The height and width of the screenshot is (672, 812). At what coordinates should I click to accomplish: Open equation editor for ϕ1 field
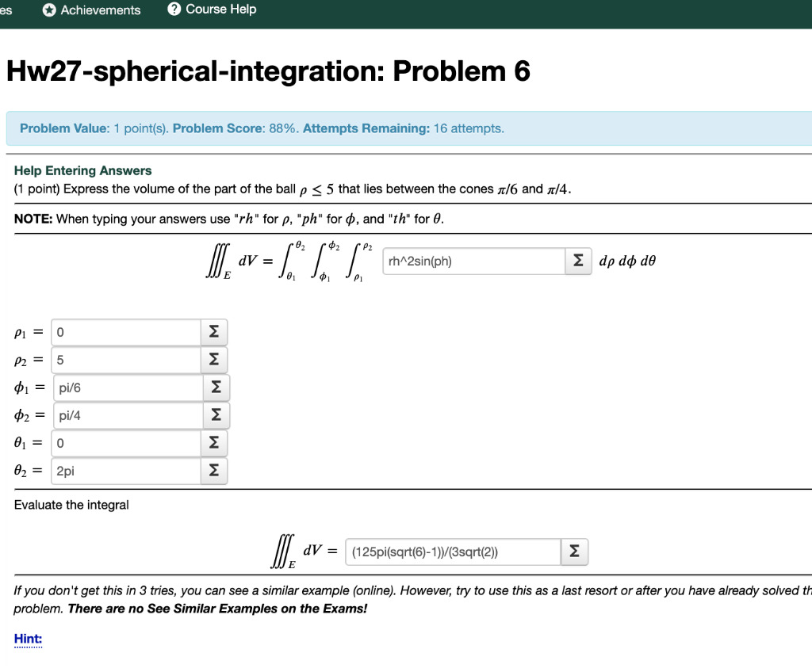point(216,388)
